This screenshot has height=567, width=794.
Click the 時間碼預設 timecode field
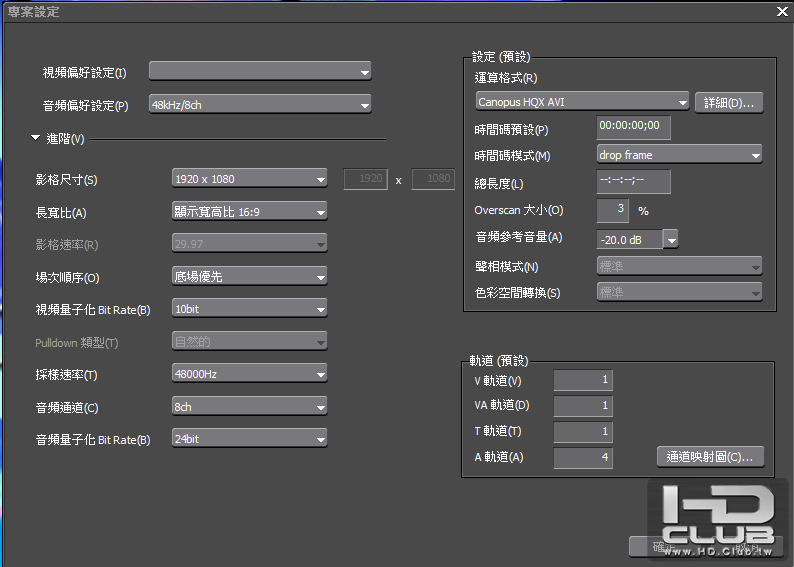633,127
